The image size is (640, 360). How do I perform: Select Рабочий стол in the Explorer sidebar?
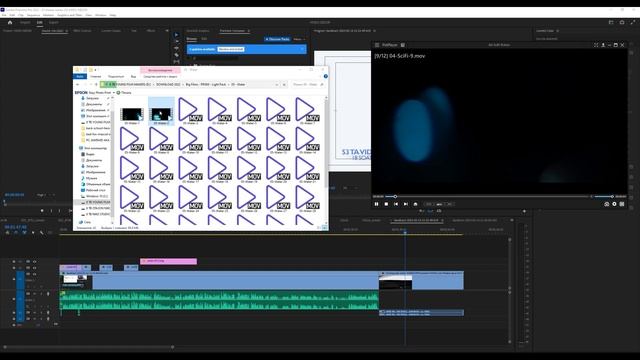(94, 190)
